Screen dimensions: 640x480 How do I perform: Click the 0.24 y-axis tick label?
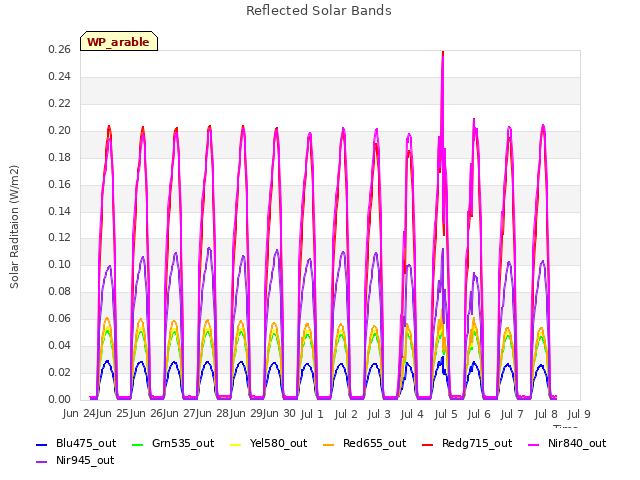tap(59, 77)
